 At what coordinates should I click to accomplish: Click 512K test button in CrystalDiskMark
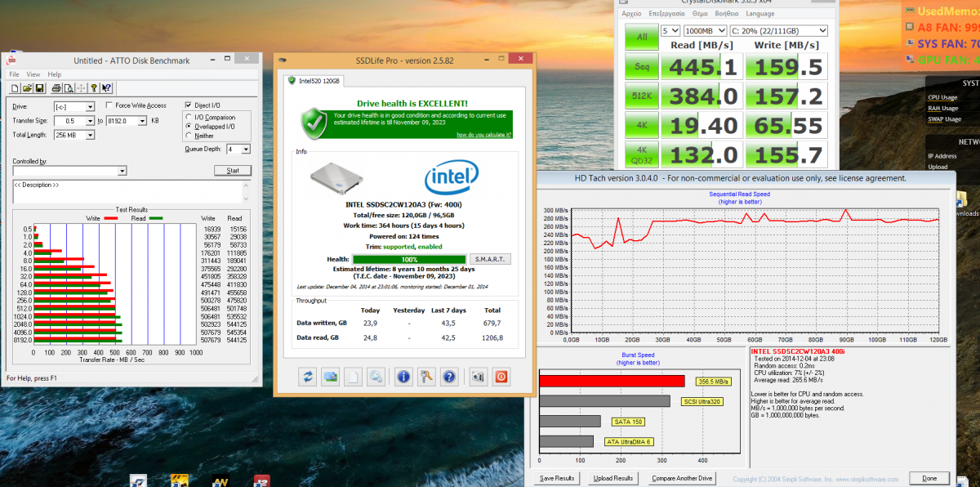click(x=641, y=96)
